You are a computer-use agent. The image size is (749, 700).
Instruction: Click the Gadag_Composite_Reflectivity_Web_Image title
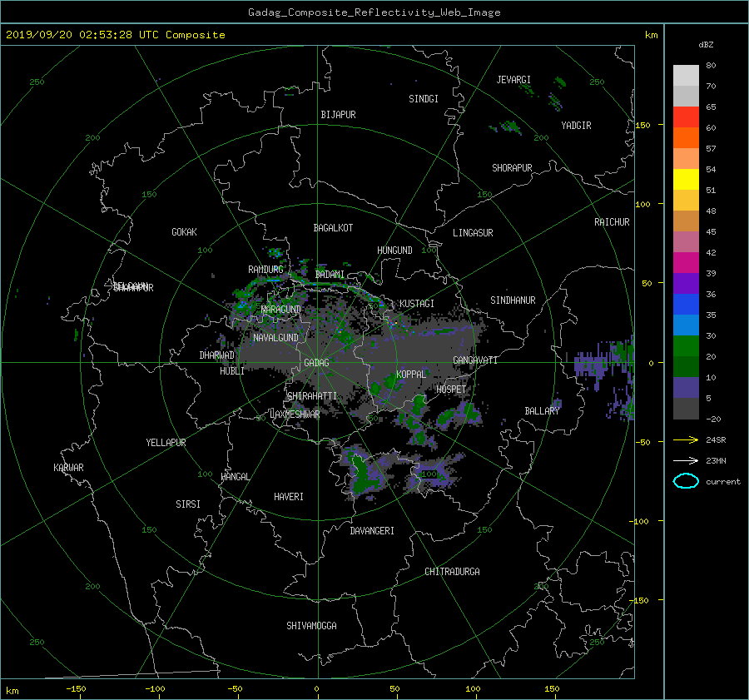[x=374, y=12]
